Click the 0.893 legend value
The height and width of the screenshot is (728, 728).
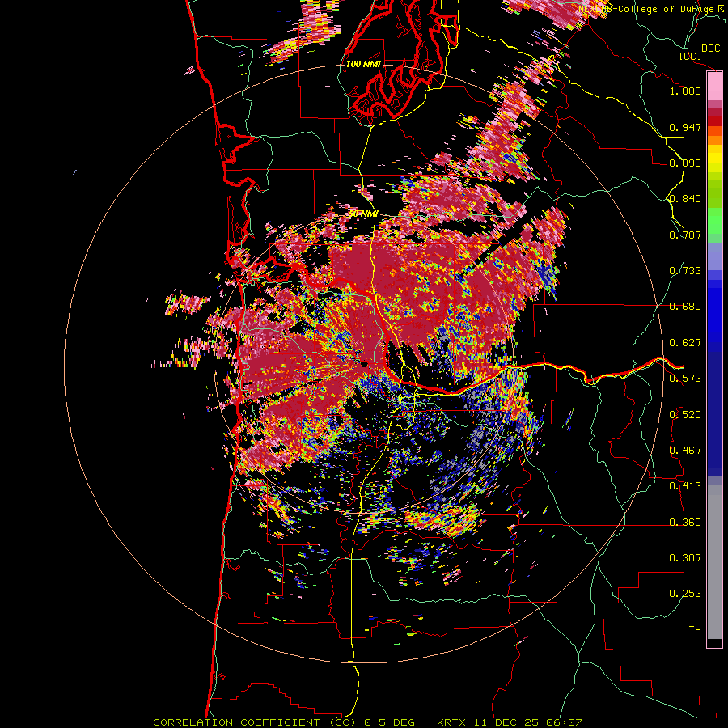point(685,163)
